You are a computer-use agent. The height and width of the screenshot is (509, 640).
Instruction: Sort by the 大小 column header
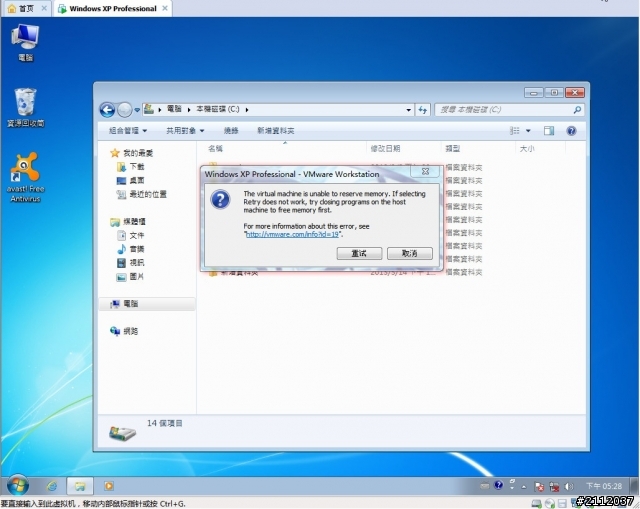point(527,149)
